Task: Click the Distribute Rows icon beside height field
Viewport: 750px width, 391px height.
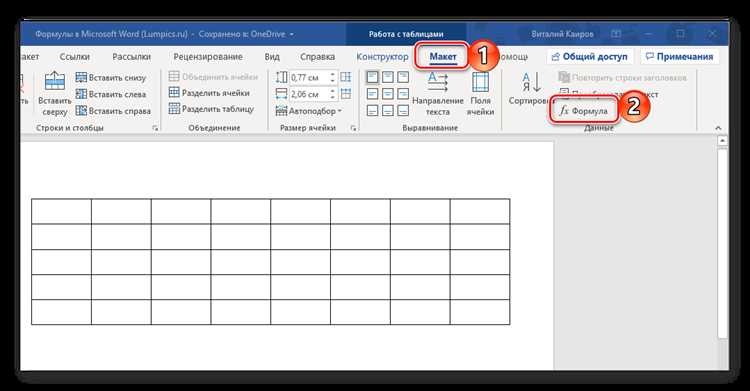Action: click(x=345, y=77)
